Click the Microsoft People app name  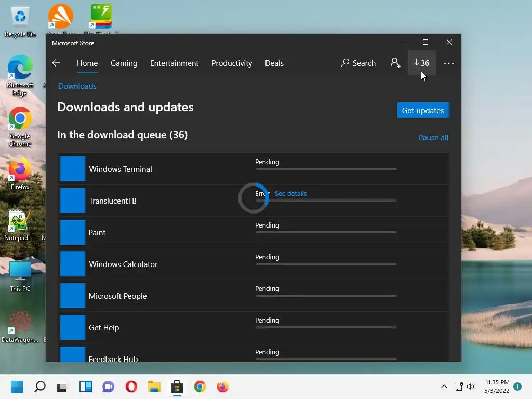[x=118, y=296]
